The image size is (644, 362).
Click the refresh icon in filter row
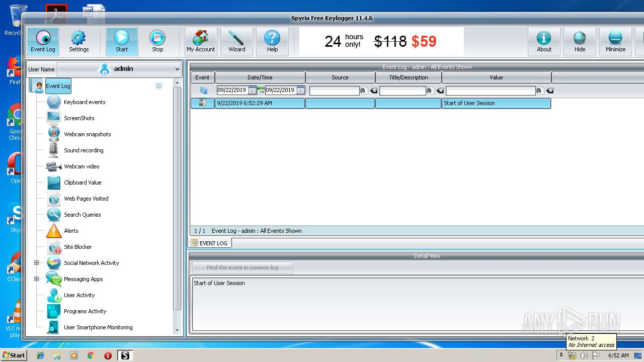[203, 90]
